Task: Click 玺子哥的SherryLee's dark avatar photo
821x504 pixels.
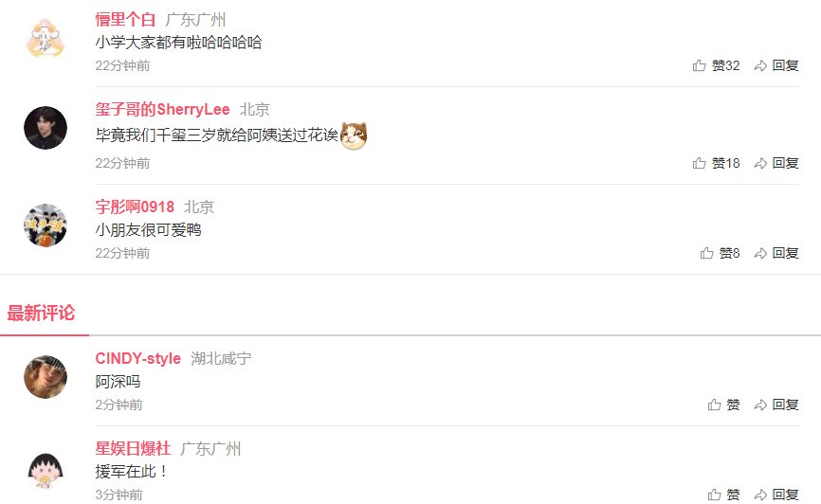Action: point(46,128)
